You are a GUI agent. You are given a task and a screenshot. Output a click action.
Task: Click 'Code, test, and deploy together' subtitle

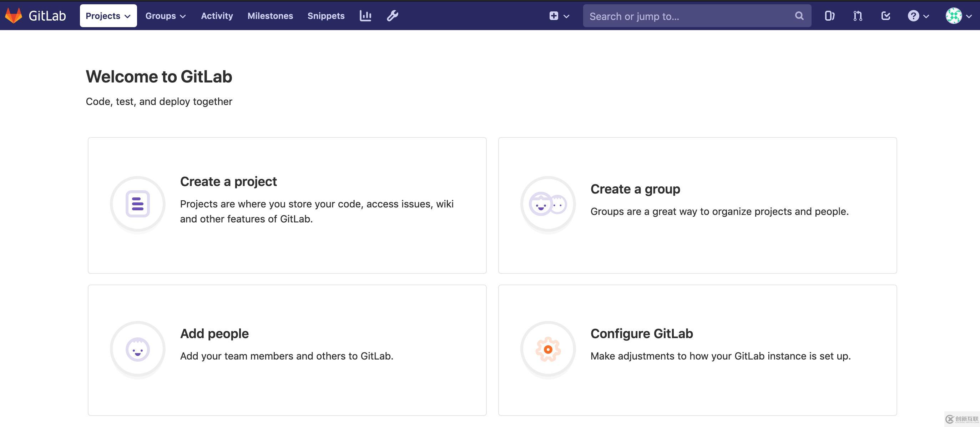159,102
